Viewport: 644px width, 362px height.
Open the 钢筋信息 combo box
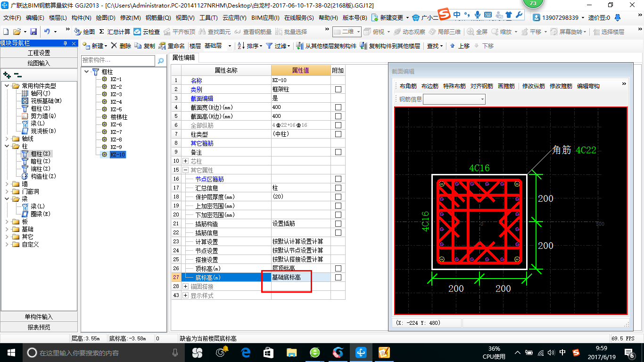[x=454, y=99]
